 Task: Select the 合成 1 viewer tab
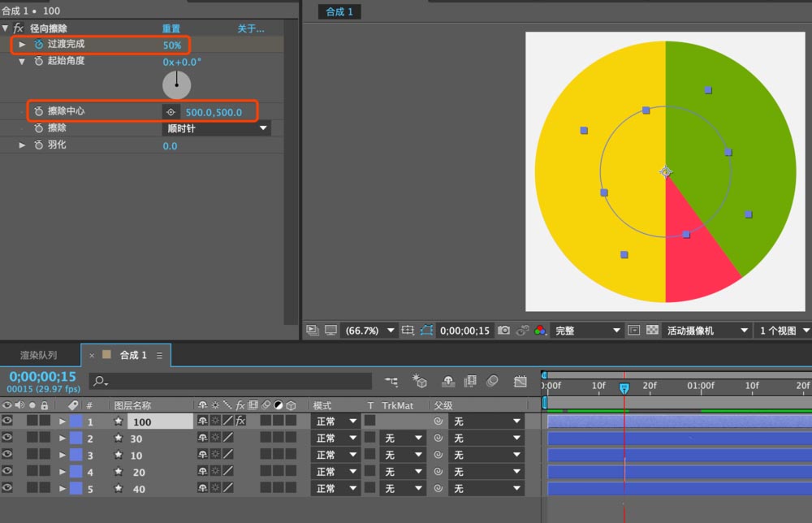point(339,11)
